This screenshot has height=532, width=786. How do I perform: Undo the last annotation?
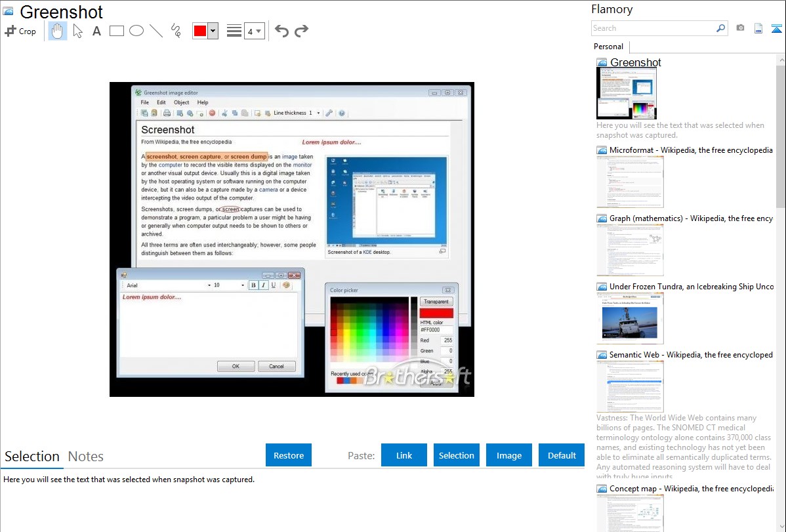(x=281, y=31)
